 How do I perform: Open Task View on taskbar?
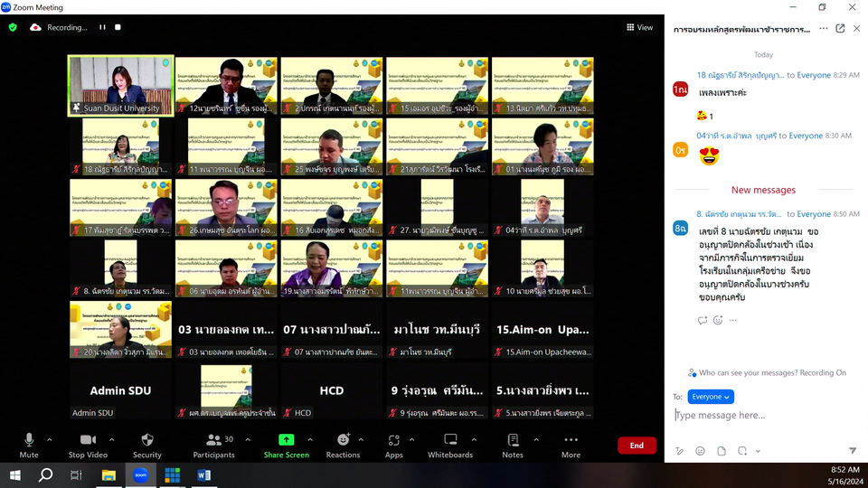(76, 475)
